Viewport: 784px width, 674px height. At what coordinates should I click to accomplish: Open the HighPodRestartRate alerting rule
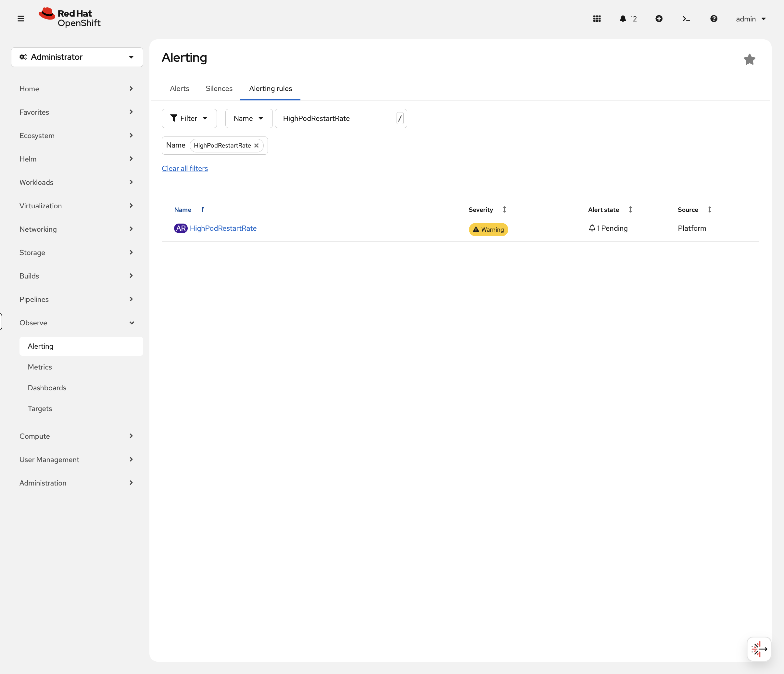[x=223, y=228]
